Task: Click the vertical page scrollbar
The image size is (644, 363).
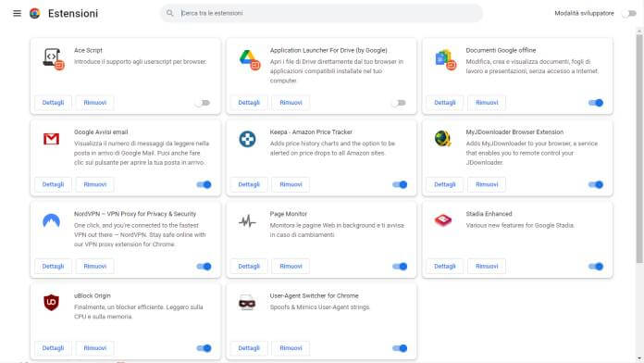Action: click(639, 148)
